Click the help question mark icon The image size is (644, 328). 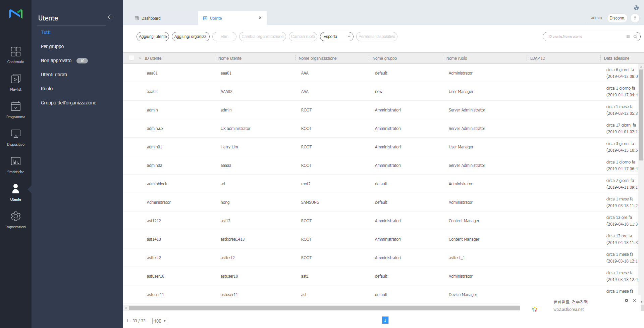pyautogui.click(x=635, y=18)
